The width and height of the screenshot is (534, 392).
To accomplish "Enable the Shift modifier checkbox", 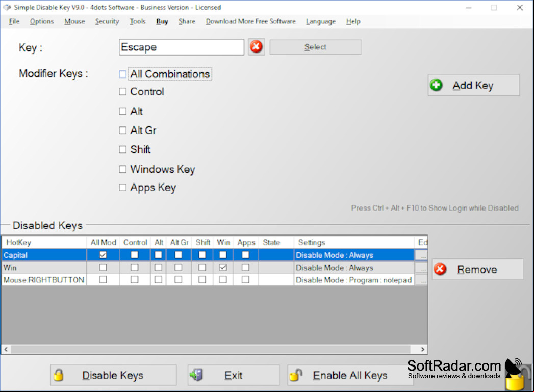I will point(122,149).
